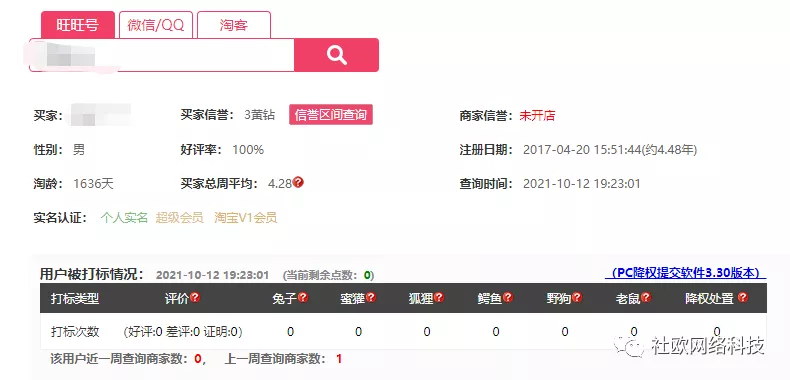The image size is (790, 380).
Task: Click help icon next to 老鼠
Action: 645,297
